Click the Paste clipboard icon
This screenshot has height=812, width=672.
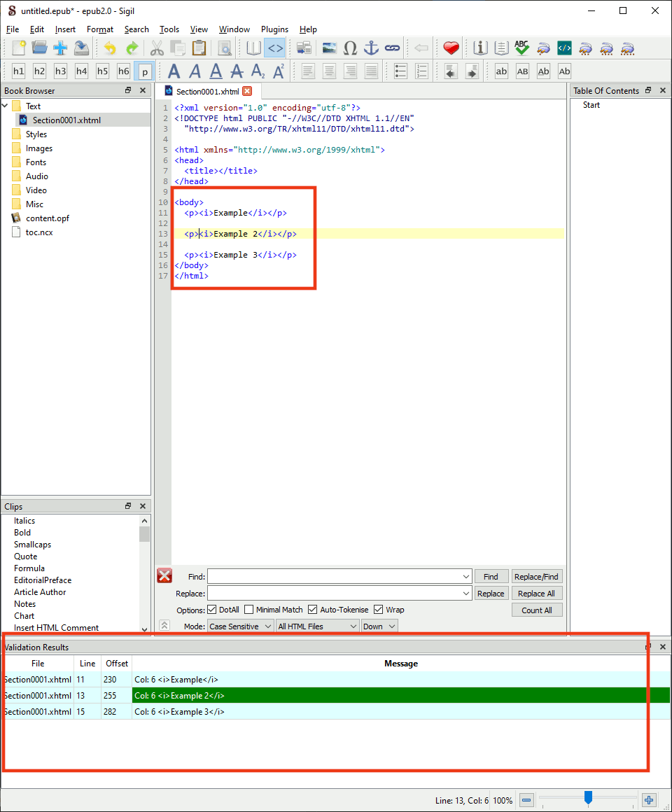[199, 48]
